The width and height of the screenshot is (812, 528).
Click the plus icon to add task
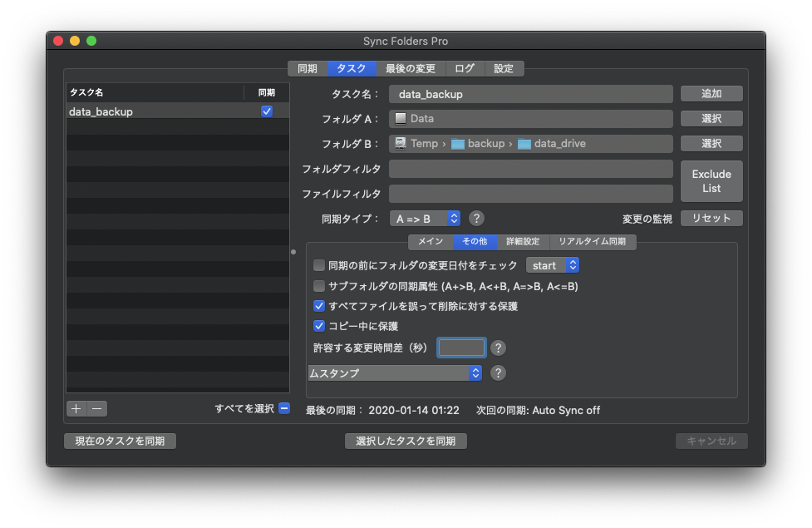tap(76, 408)
